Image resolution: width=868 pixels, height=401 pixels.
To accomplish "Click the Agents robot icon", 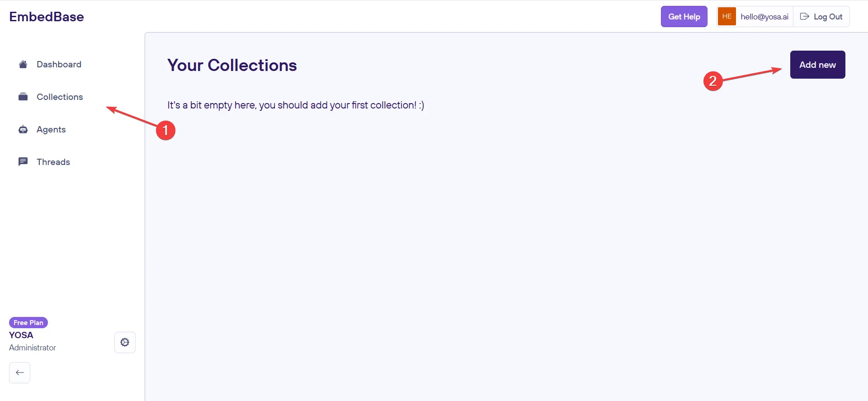I will (x=23, y=130).
